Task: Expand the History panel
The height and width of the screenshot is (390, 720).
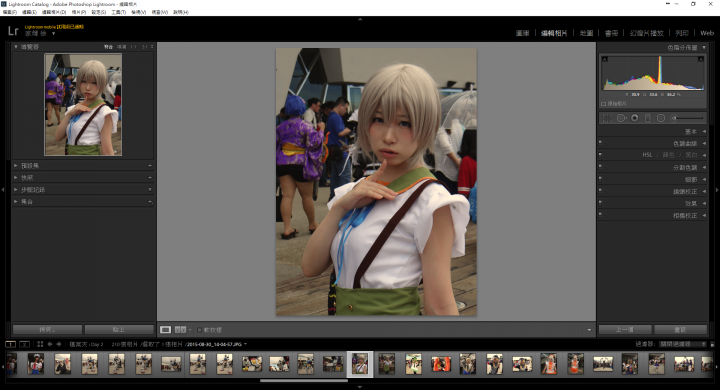Action: tap(16, 189)
